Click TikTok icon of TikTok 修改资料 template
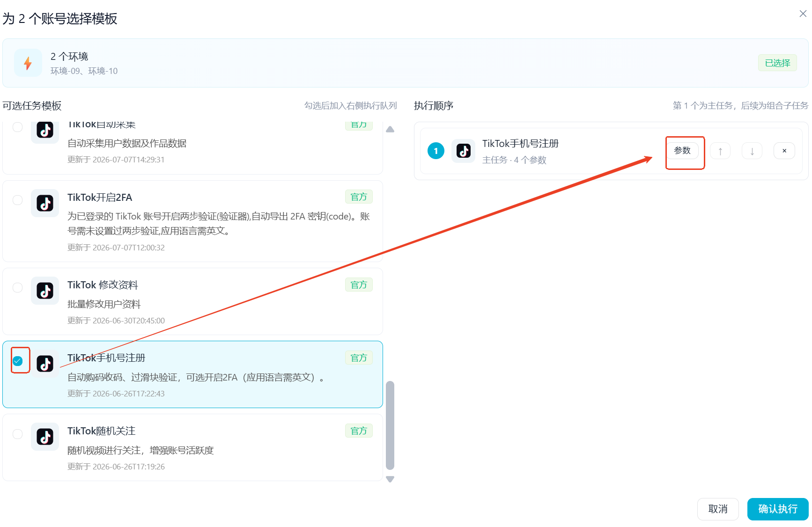This screenshot has height=527, width=812. pos(45,291)
